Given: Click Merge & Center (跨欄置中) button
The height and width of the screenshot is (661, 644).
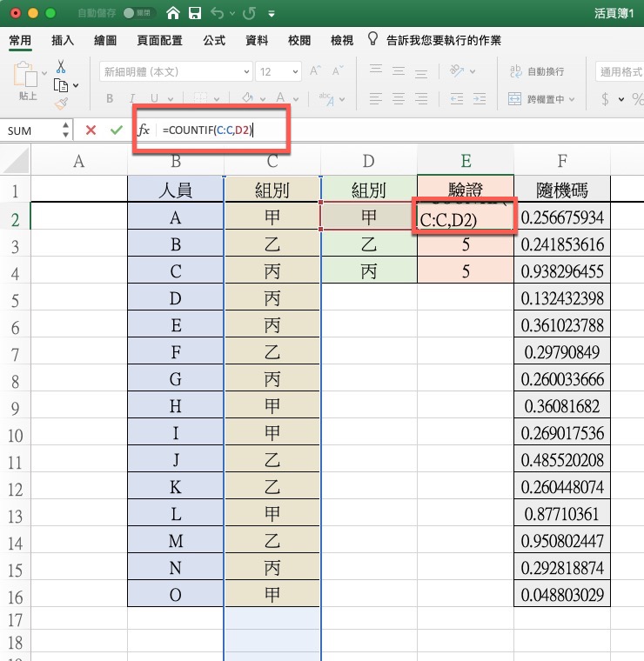Looking at the screenshot, I should coord(537,99).
